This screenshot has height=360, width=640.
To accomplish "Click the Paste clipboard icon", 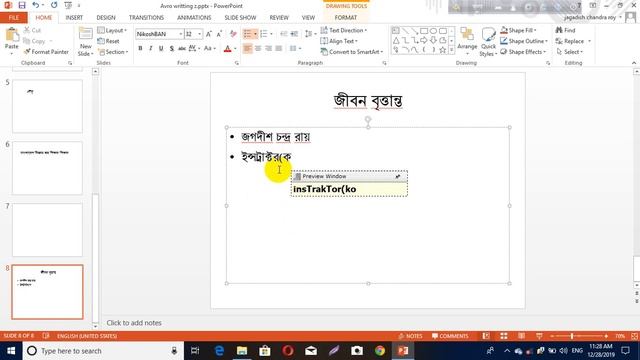I will [x=11, y=35].
